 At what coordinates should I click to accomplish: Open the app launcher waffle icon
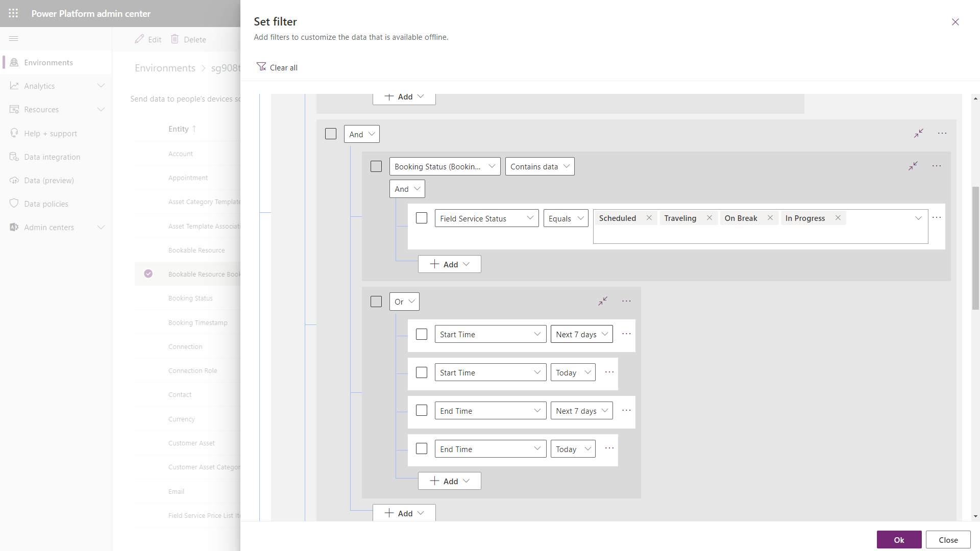[x=13, y=13]
